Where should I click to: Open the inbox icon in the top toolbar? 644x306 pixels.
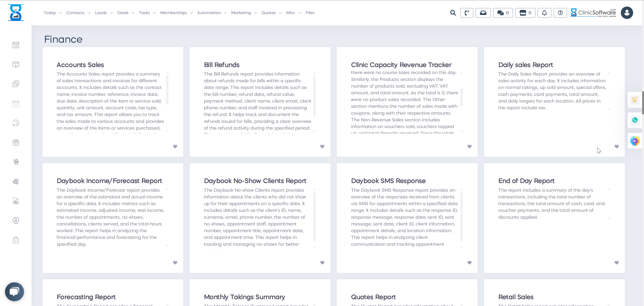[x=483, y=13]
